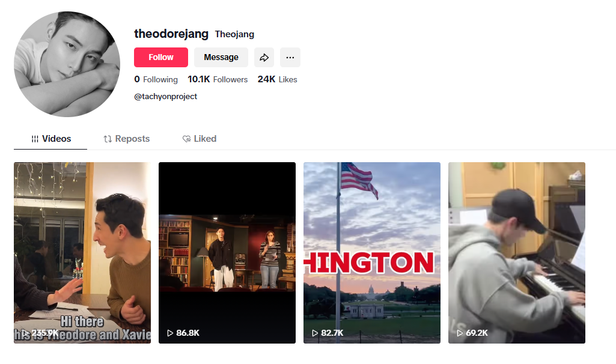The width and height of the screenshot is (616, 364).
Task: Follow theodorejang
Action: [161, 57]
